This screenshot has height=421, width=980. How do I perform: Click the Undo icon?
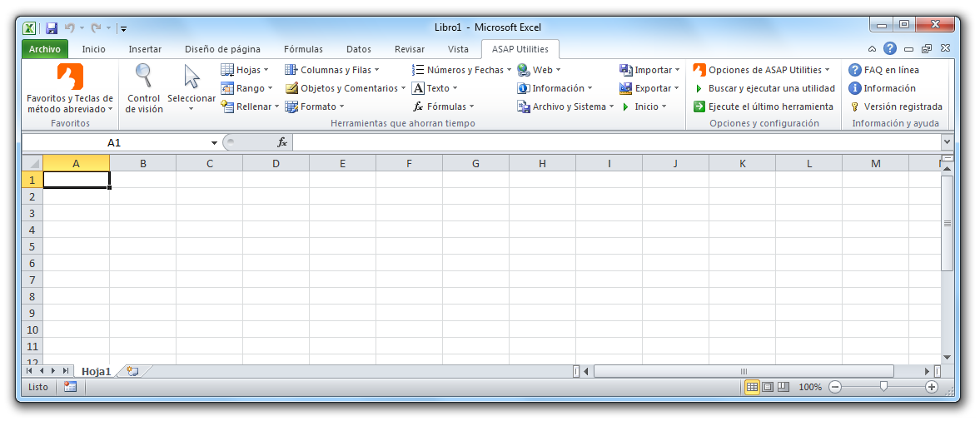(x=69, y=27)
